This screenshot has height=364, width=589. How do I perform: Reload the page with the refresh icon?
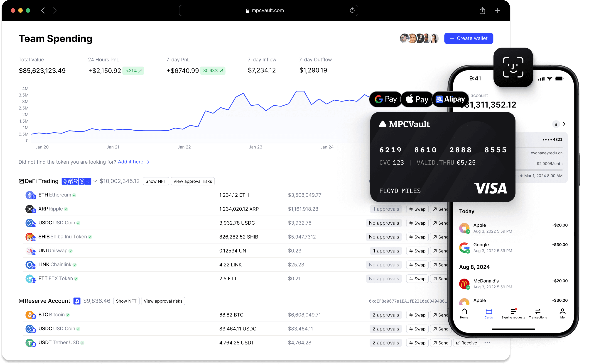[352, 10]
